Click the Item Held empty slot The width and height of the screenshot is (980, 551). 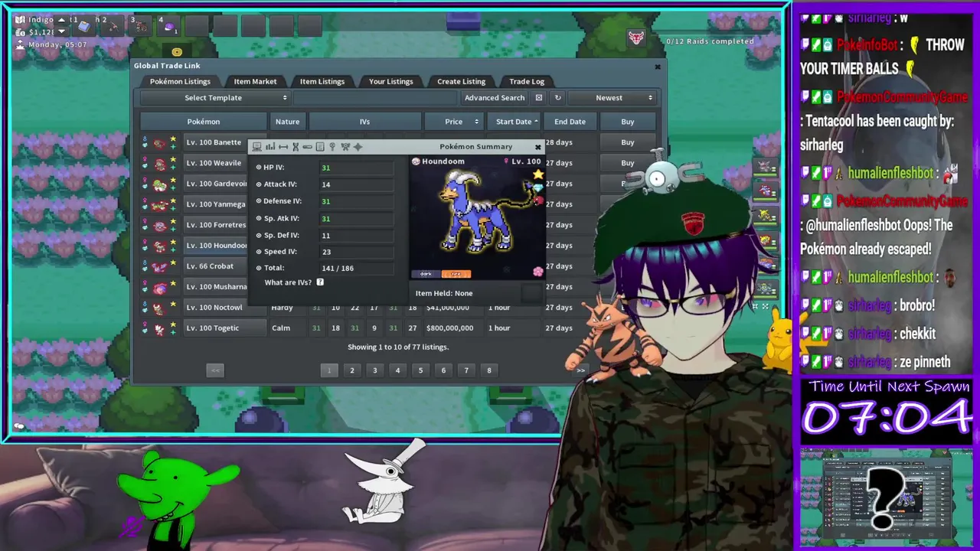point(531,292)
